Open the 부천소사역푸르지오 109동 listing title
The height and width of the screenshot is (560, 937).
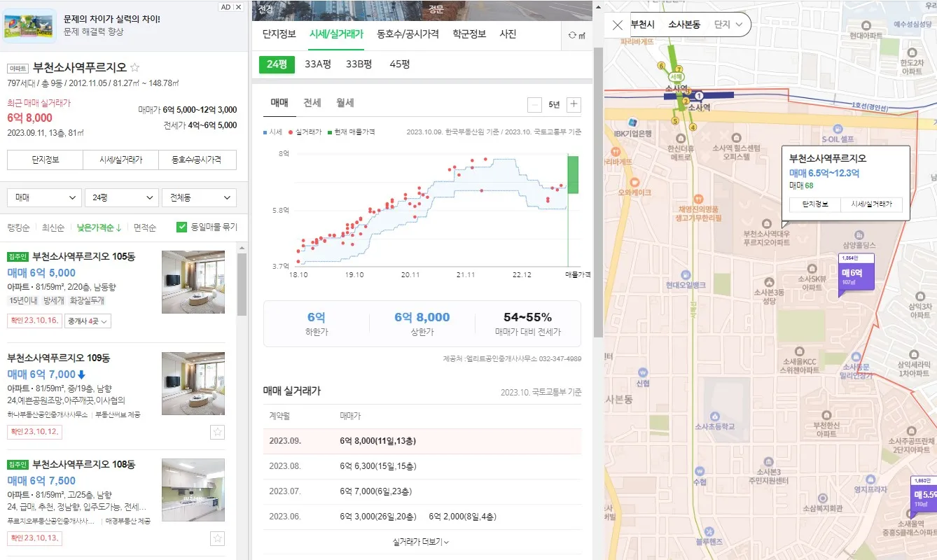click(x=59, y=358)
